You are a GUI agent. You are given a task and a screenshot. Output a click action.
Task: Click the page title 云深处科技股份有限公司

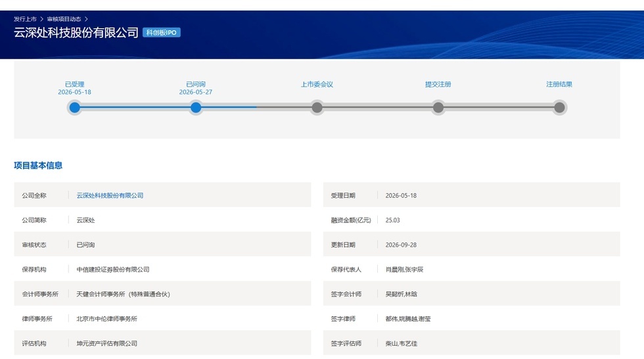(76, 32)
